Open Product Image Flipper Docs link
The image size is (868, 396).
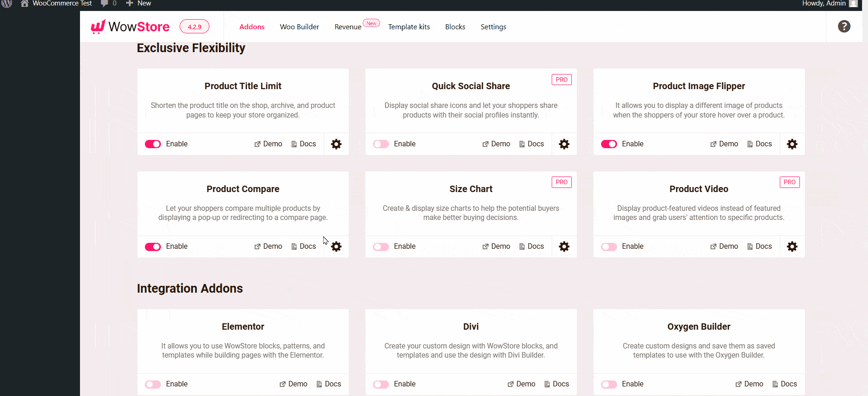pyautogui.click(x=760, y=144)
